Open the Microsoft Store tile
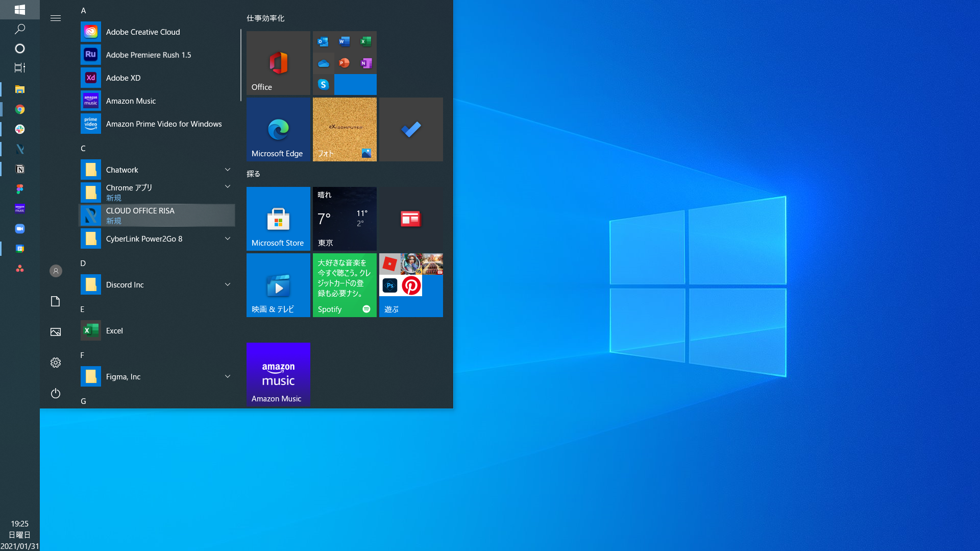 coord(278,219)
